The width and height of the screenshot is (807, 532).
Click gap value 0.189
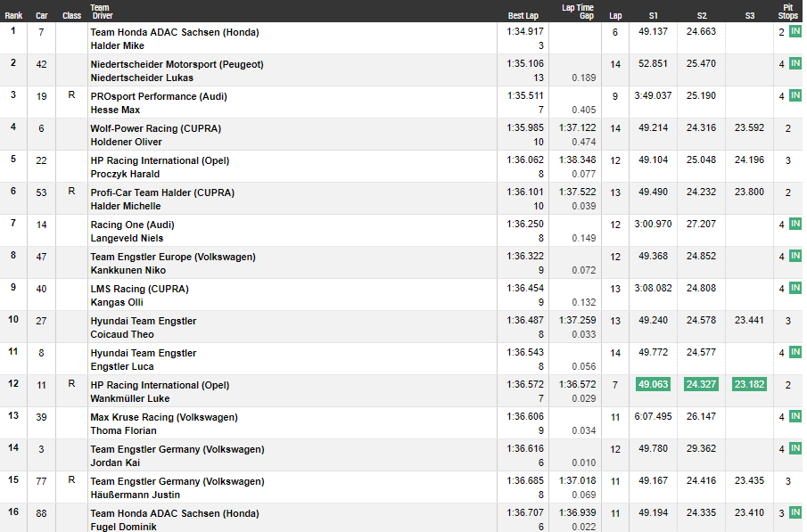pos(584,78)
